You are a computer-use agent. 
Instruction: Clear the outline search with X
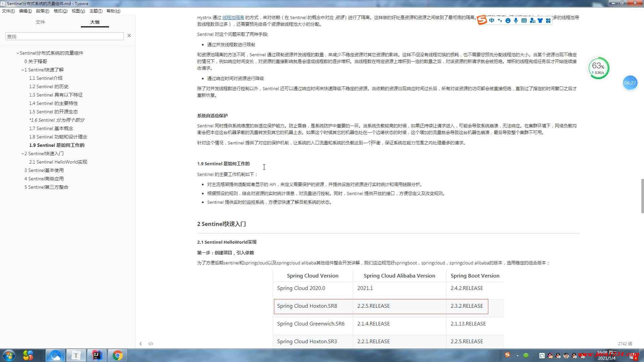[x=129, y=36]
